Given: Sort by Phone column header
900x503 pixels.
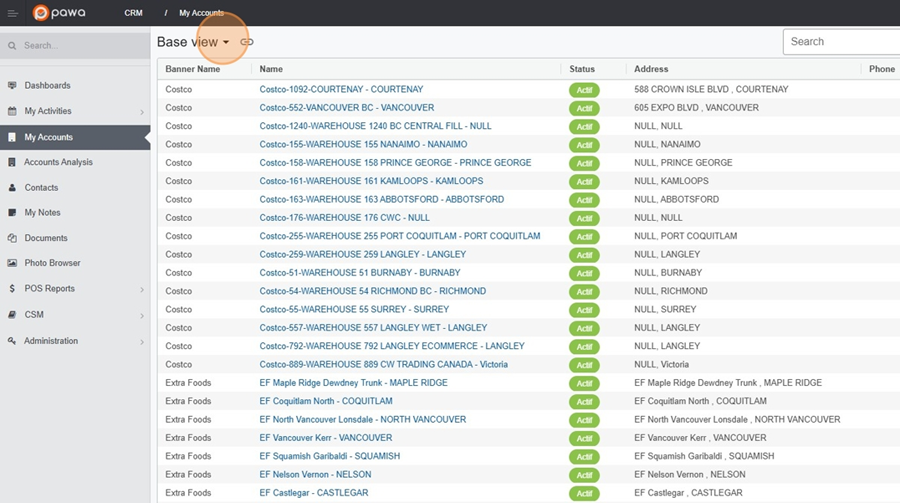Looking at the screenshot, I should (882, 69).
